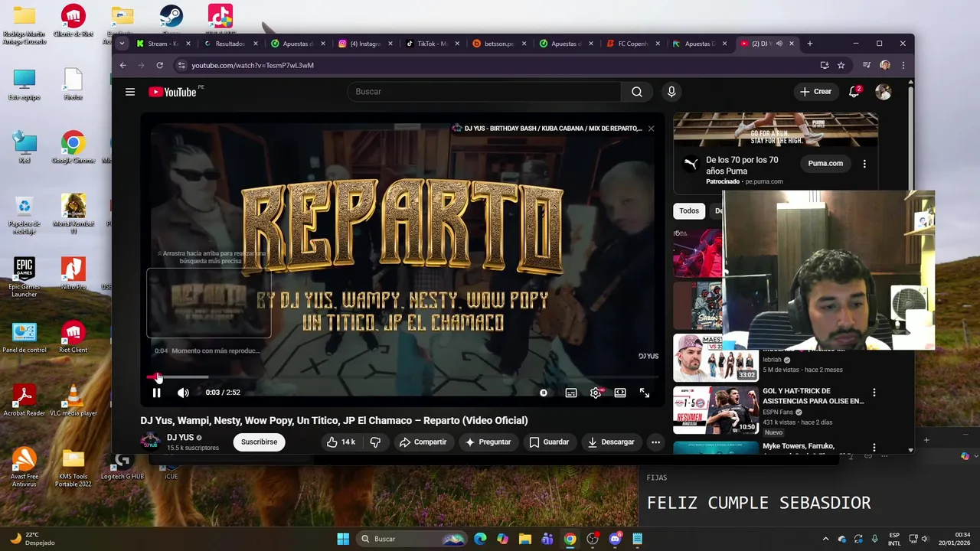Switch to the Stream - Kick tab
Screen dimensions: 980x551
click(163, 44)
